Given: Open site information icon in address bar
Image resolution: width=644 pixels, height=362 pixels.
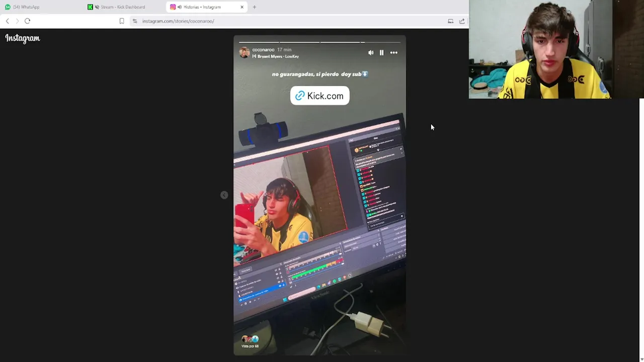Looking at the screenshot, I should click(x=135, y=21).
